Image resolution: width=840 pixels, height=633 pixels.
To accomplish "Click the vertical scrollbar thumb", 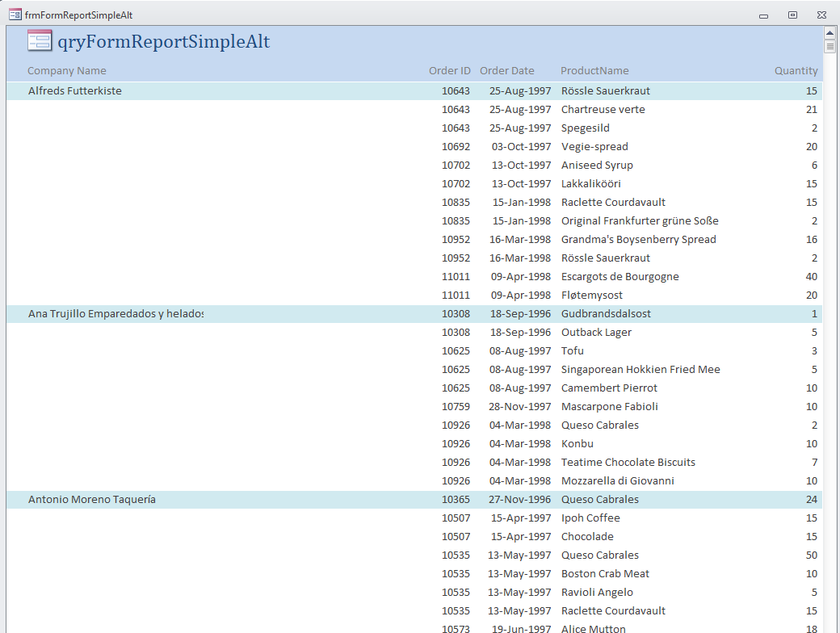I will (x=829, y=46).
